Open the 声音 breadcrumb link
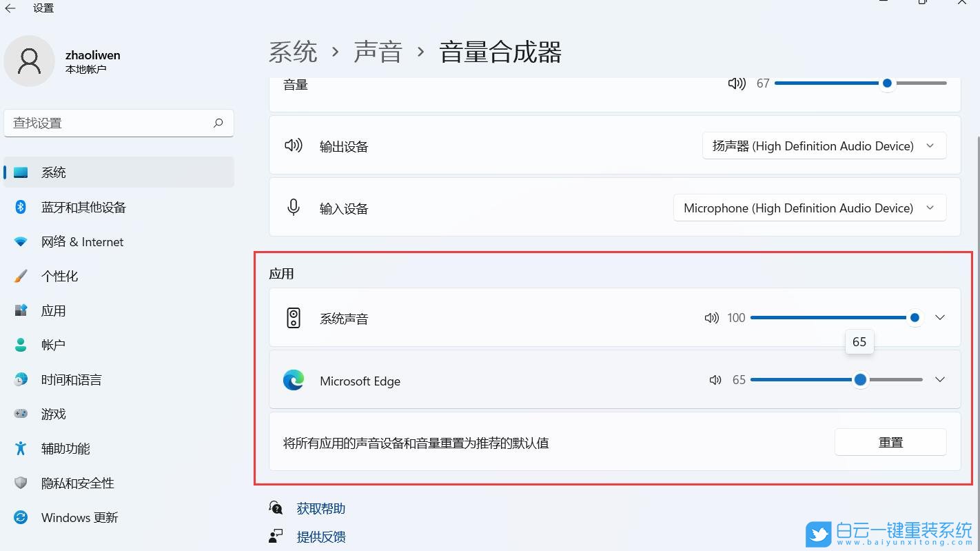The height and width of the screenshot is (551, 980). click(x=378, y=51)
